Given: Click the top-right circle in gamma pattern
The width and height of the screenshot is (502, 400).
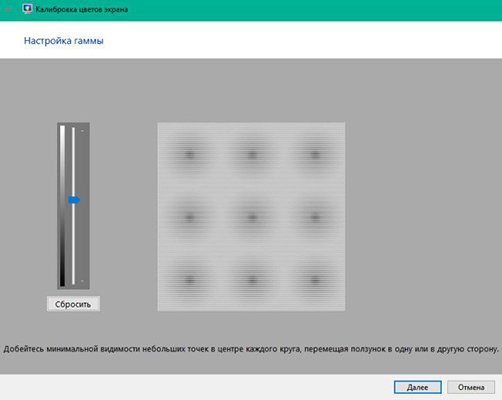Looking at the screenshot, I should (x=314, y=155).
